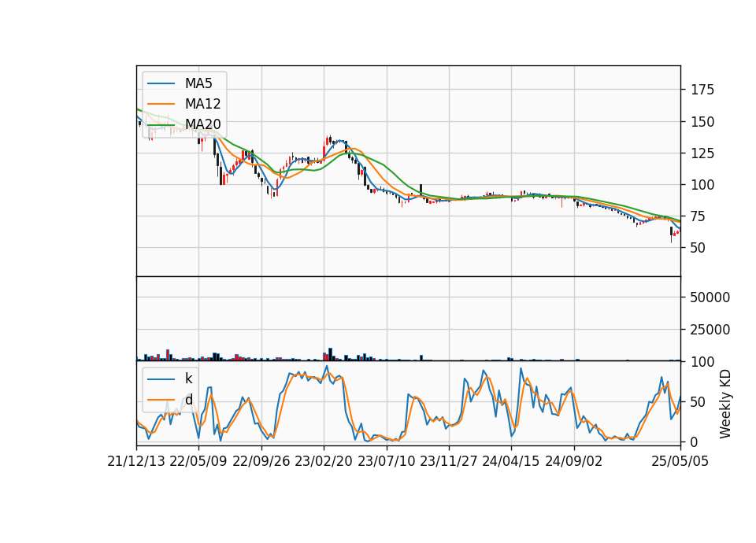Click the 150 price axis value
The height and width of the screenshot is (543, 756).
point(702,122)
